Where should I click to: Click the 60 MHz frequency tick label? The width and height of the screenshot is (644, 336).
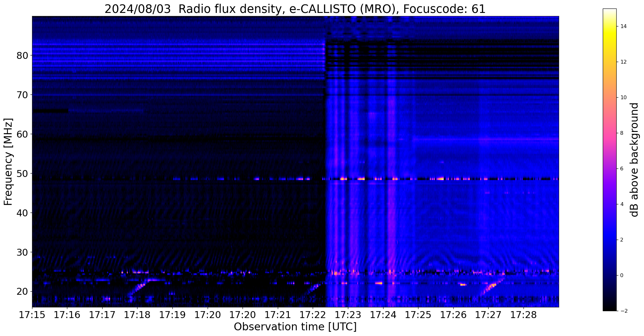(22, 134)
